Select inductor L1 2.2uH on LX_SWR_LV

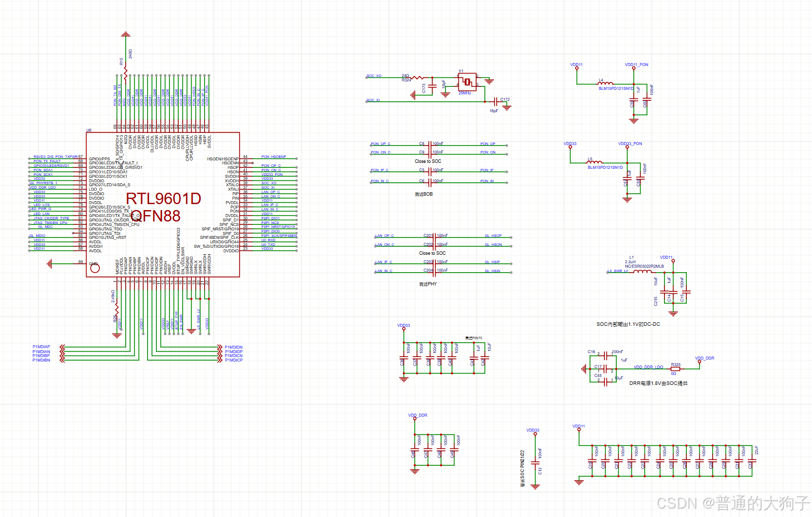click(642, 271)
